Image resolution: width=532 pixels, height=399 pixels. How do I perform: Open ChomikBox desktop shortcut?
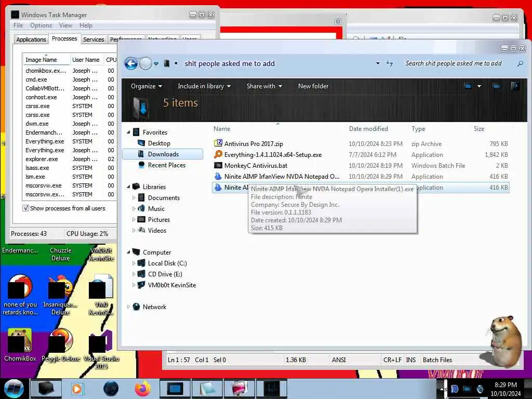20,345
